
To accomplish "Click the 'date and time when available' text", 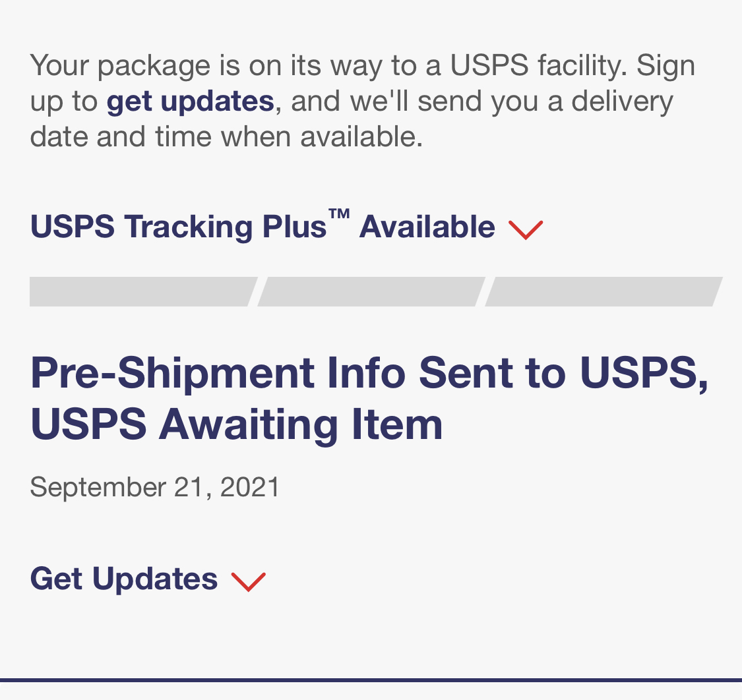I will click(x=226, y=137).
